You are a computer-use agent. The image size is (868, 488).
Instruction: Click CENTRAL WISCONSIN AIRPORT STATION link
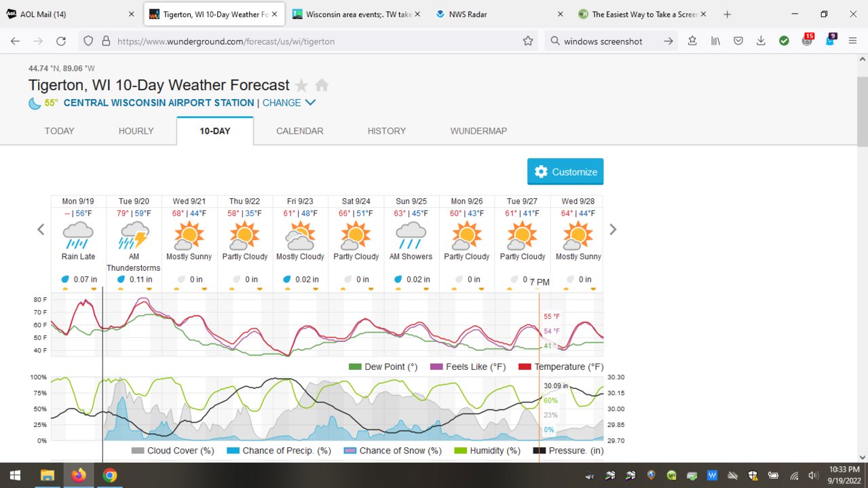(x=159, y=103)
